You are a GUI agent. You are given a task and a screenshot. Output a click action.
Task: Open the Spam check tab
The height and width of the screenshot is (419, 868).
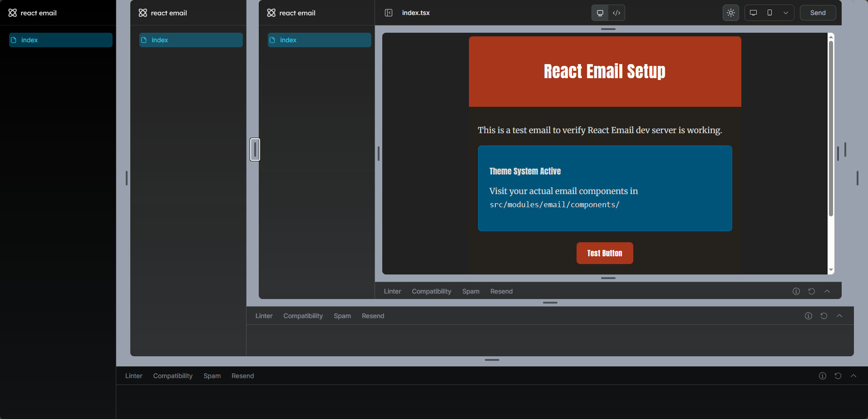(470, 291)
